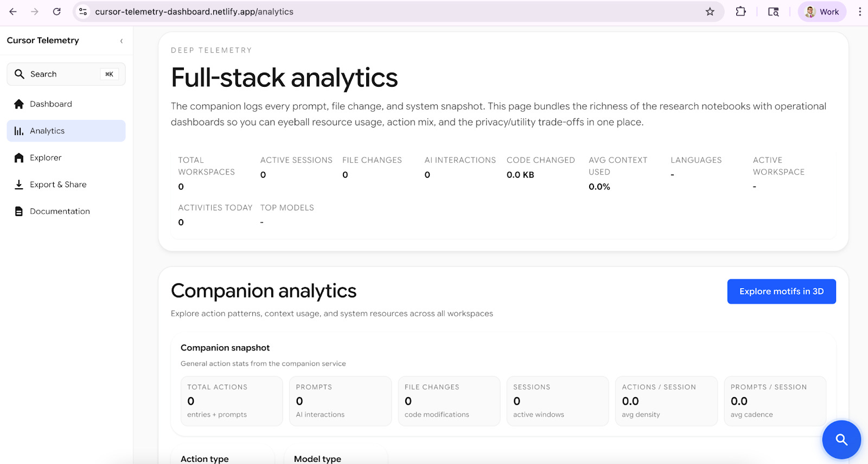The width and height of the screenshot is (868, 464).
Task: Click the ⌘K shortcut badge
Action: (x=109, y=74)
